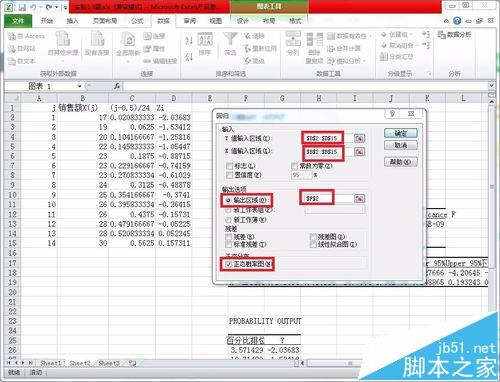This screenshot has height=382, width=500.
Task: Check 线性拟合图 (Line Fit Plots) box
Action: (x=313, y=245)
